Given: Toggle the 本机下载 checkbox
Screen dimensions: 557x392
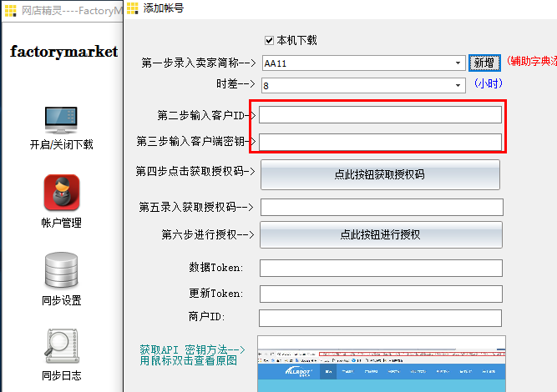Looking at the screenshot, I should point(269,40).
